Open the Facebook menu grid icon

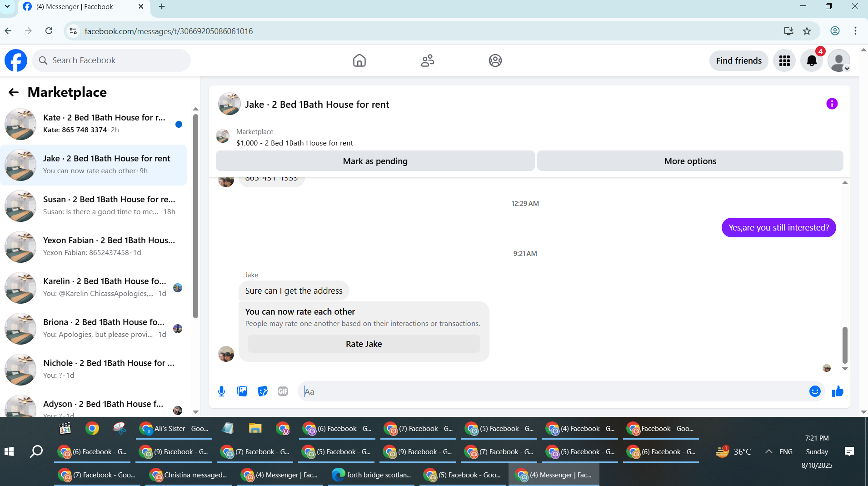click(x=784, y=60)
